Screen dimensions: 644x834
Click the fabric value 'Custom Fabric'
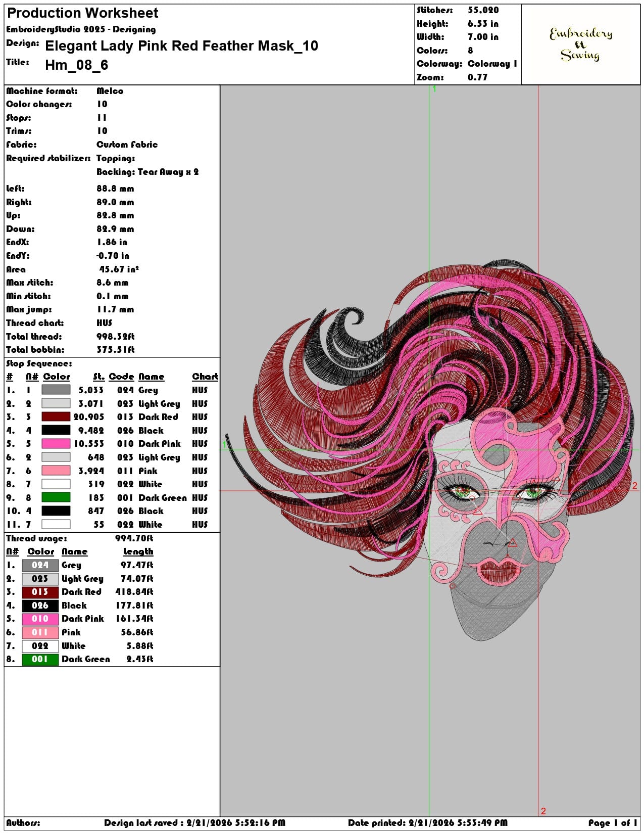tap(127, 145)
